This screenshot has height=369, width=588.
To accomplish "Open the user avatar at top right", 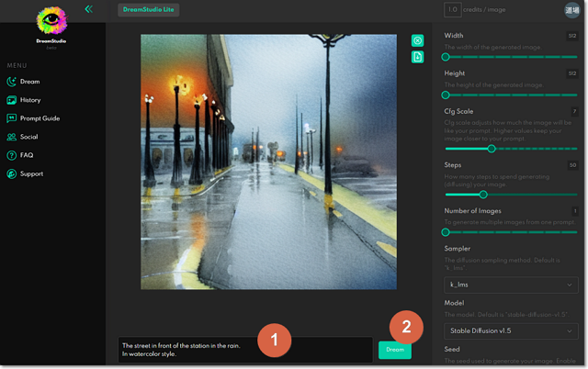I will pos(571,10).
